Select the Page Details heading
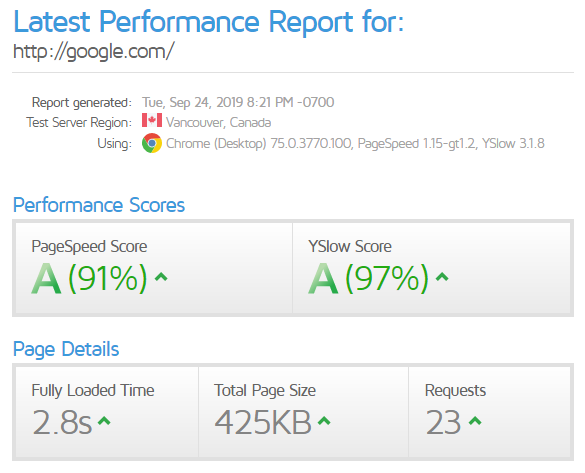The image size is (585, 473). (66, 349)
